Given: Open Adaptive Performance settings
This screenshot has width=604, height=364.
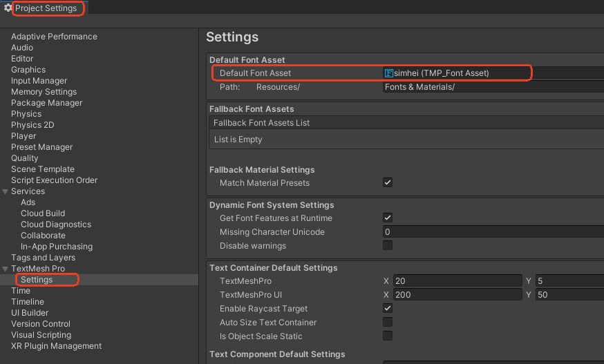Looking at the screenshot, I should (x=54, y=37).
